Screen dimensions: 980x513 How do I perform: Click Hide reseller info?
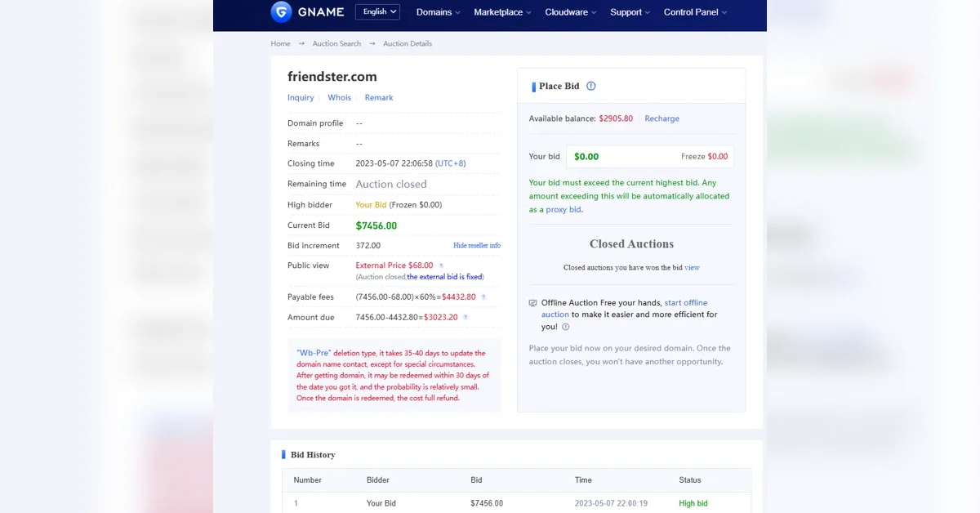[477, 245]
